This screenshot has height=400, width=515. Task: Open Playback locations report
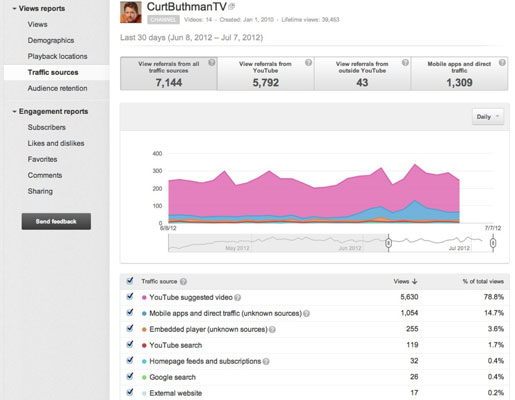pyautogui.click(x=57, y=56)
